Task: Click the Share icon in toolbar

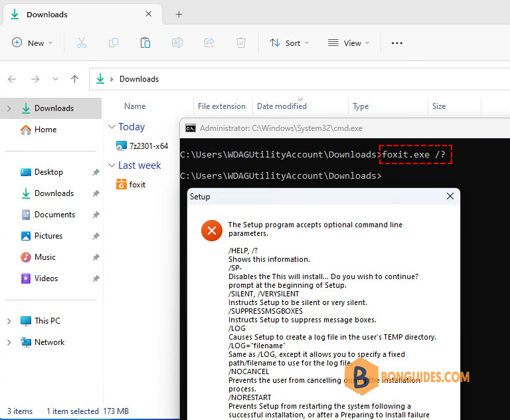Action: tap(209, 43)
